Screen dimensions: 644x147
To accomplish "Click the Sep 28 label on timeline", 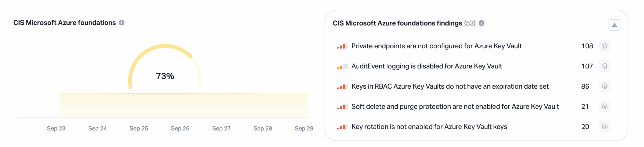I will click(263, 128).
